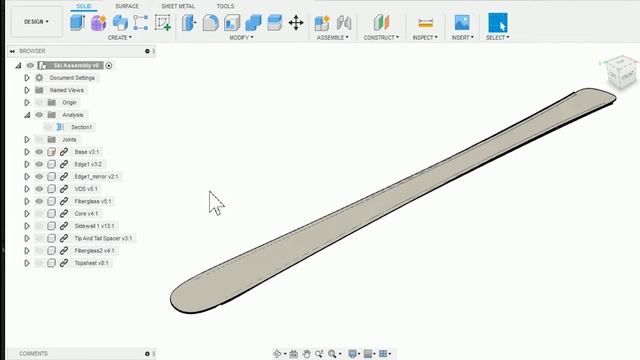This screenshot has width=640, height=360.
Task: Click the New Component assemble icon
Action: pos(322,23)
